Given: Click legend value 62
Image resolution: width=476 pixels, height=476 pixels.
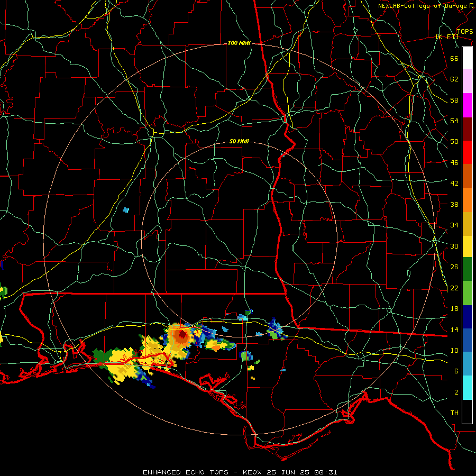Looking at the screenshot, I should [454, 79].
